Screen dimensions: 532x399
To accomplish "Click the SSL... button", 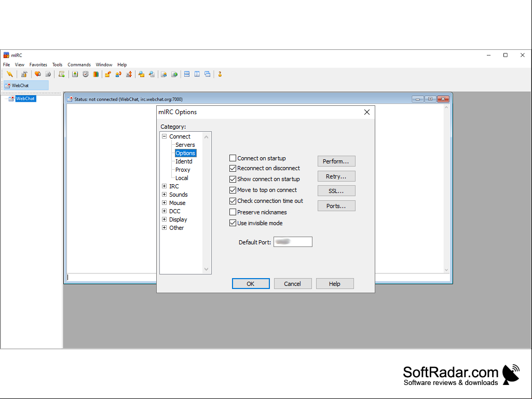I will coord(336,190).
